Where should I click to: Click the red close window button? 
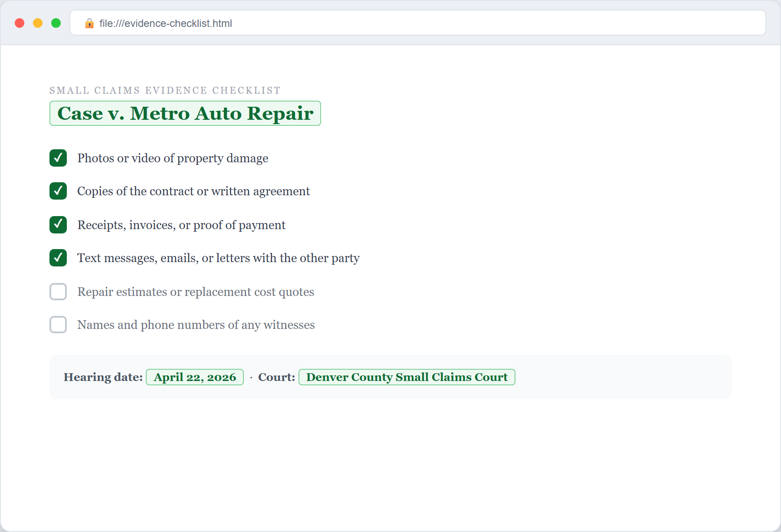(x=20, y=23)
